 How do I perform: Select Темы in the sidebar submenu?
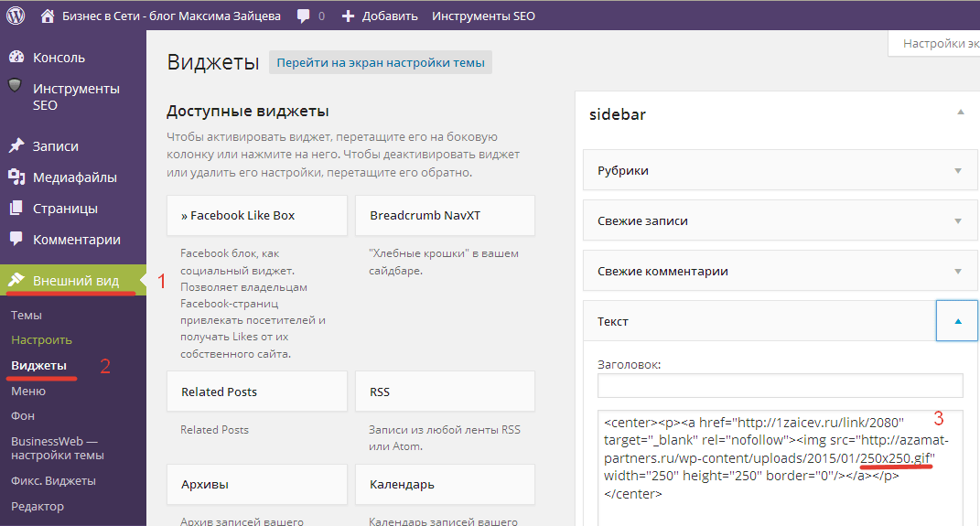coord(27,315)
